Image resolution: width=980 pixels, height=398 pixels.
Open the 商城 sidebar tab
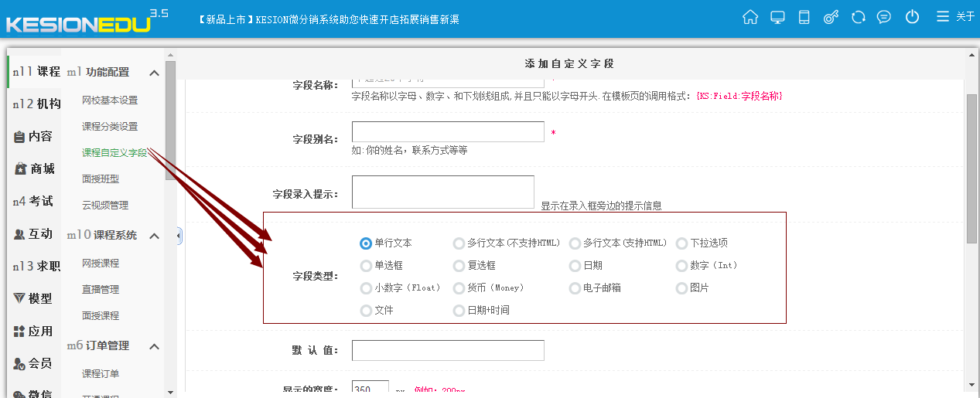[x=35, y=168]
